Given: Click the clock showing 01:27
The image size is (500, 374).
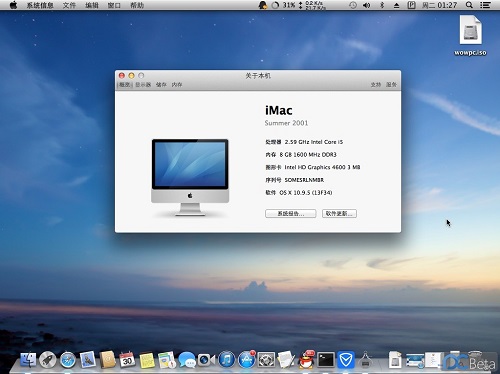Looking at the screenshot, I should coord(439,5).
